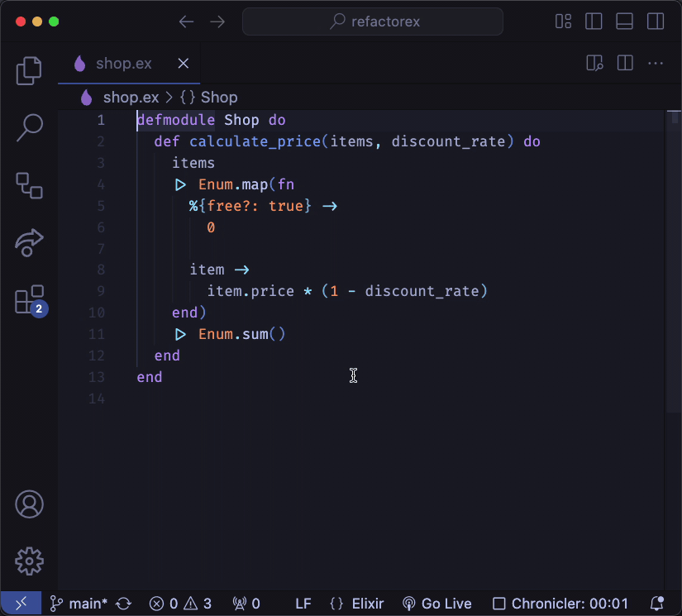Open the Search view icon

29,127
